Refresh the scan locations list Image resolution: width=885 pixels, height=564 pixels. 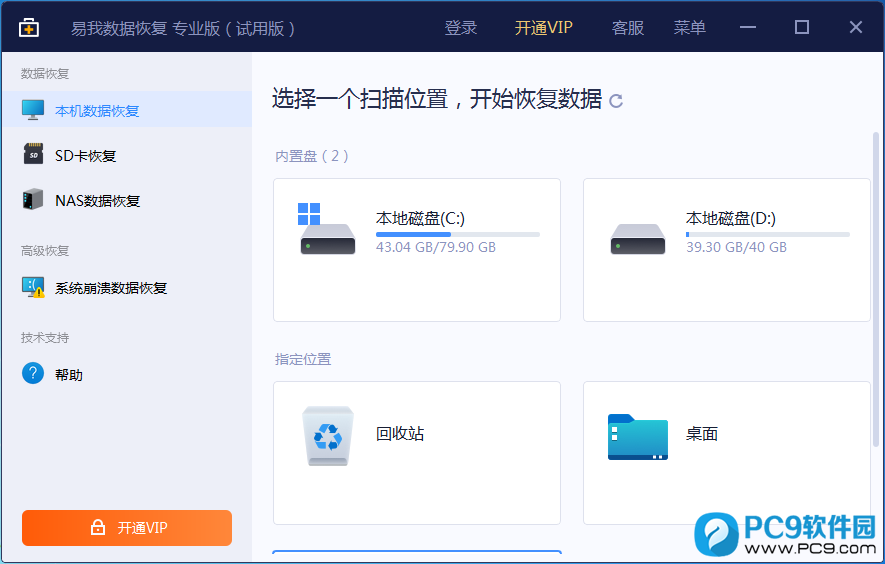pyautogui.click(x=616, y=101)
